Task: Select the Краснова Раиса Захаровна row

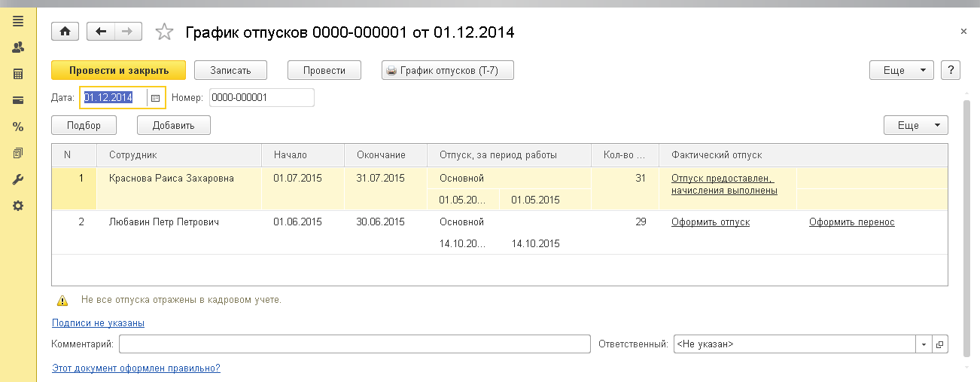Action: tap(172, 179)
